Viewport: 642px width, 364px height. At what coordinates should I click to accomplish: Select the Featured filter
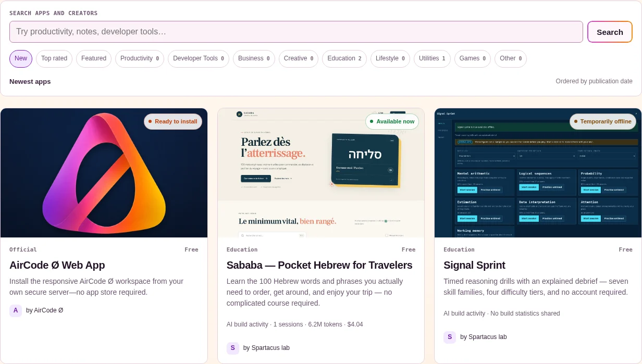click(94, 58)
